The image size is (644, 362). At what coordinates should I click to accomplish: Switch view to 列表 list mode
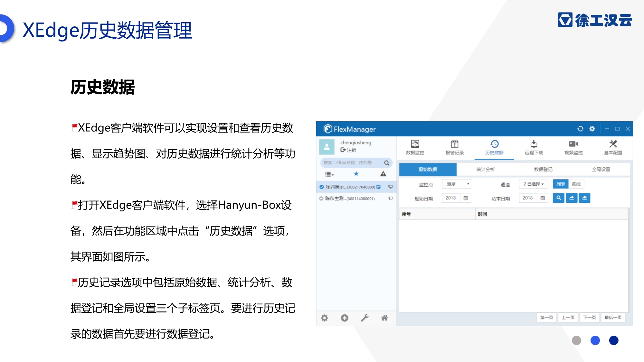point(561,184)
